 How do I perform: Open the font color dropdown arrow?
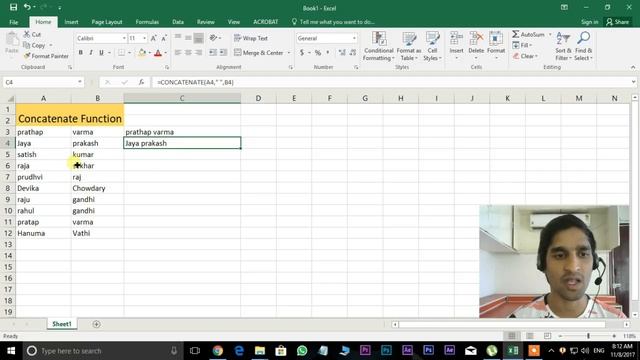pos(166,53)
